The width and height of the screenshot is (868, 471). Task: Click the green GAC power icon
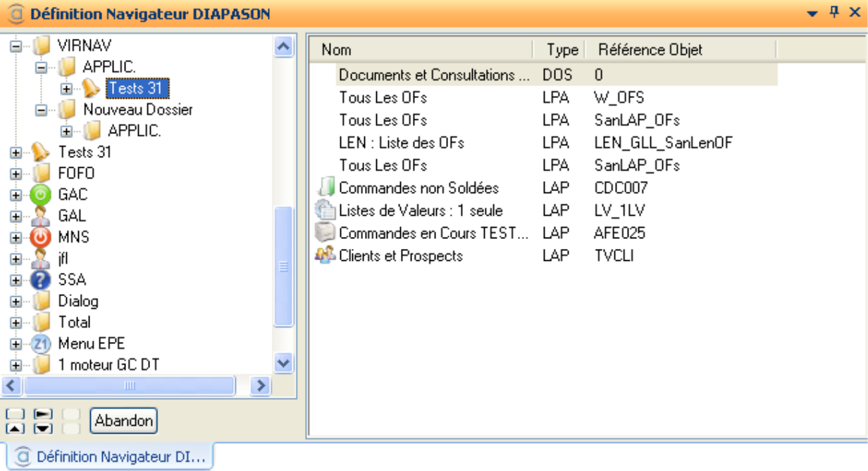[42, 195]
